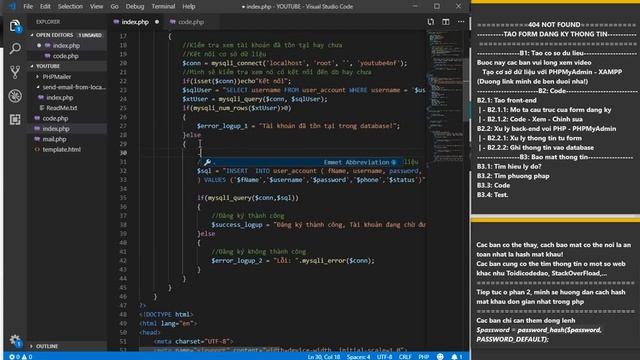Open the File menu
640x360 pixels.
coord(28,7)
